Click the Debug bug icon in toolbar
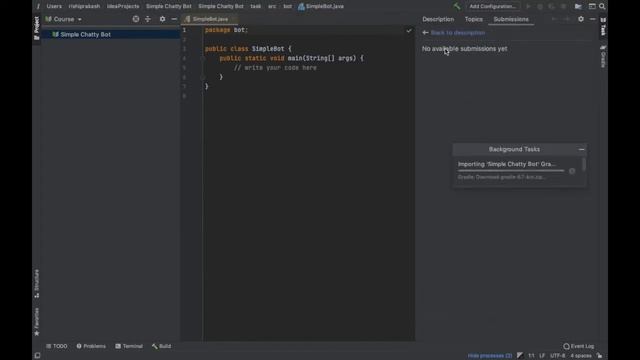 coord(540,6)
